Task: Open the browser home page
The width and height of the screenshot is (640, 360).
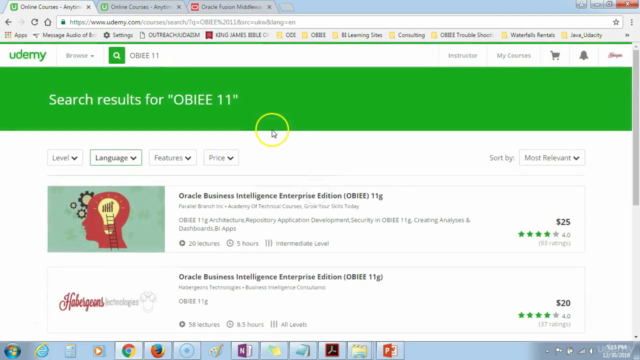Action: 48,22
